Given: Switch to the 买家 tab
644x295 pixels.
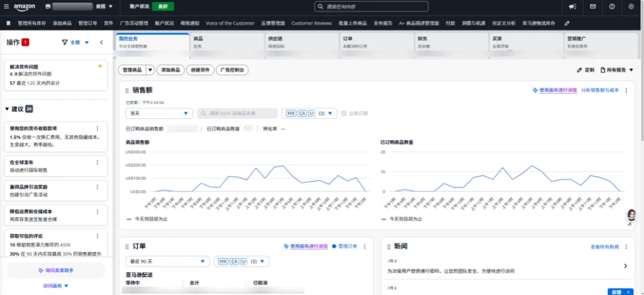Looking at the screenshot, I should pos(526,42).
